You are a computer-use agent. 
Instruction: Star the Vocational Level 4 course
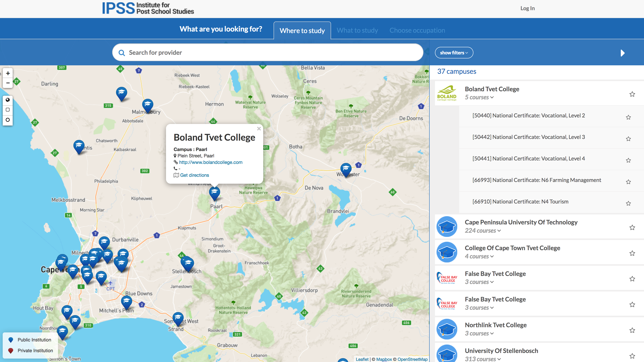pyautogui.click(x=628, y=160)
